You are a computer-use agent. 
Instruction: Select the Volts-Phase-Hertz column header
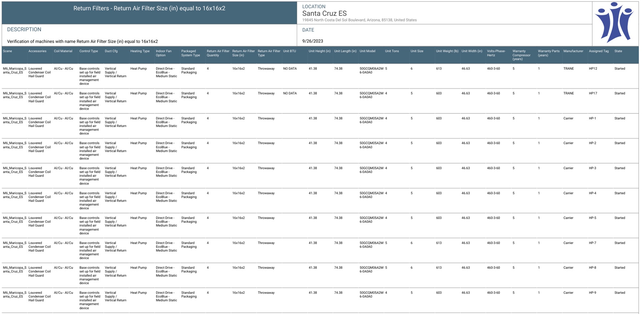point(496,53)
